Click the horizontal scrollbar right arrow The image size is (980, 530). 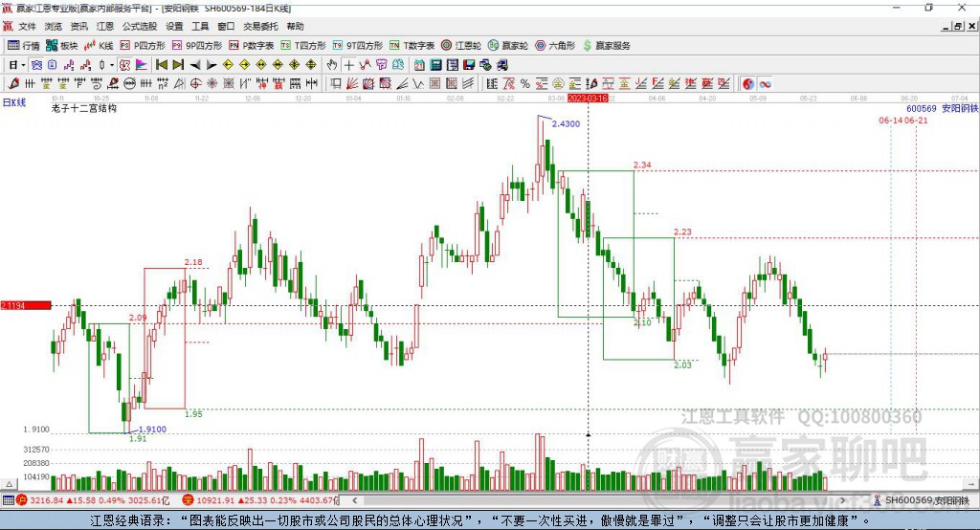tap(843, 500)
